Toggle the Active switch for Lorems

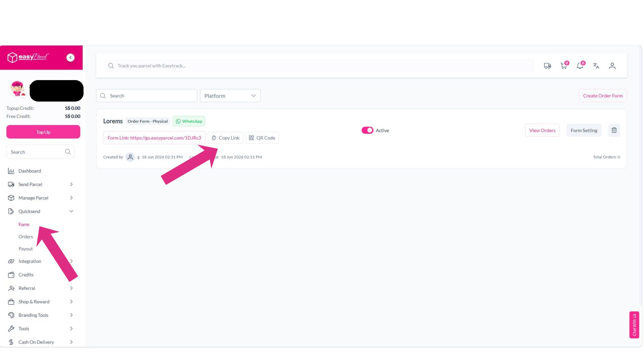point(367,130)
